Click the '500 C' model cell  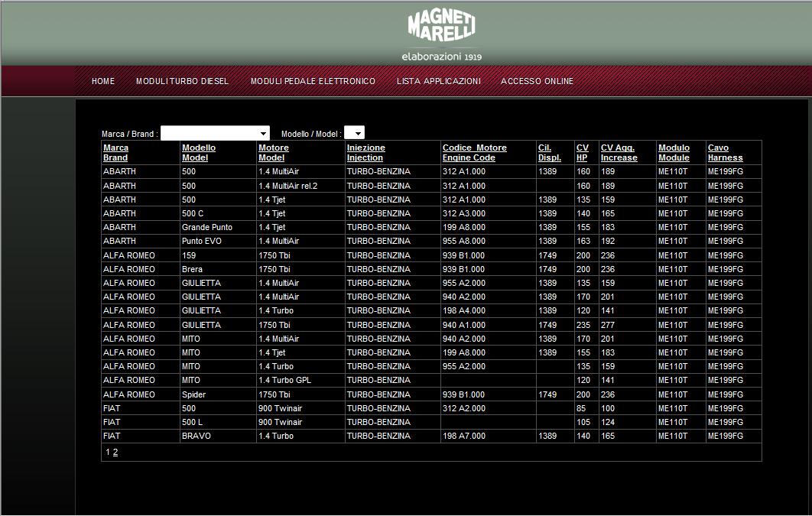(x=193, y=214)
